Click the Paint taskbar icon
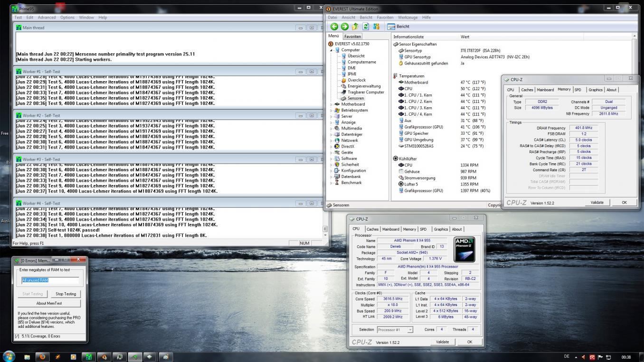Image resolution: width=644 pixels, height=362 pixels. tap(165, 356)
